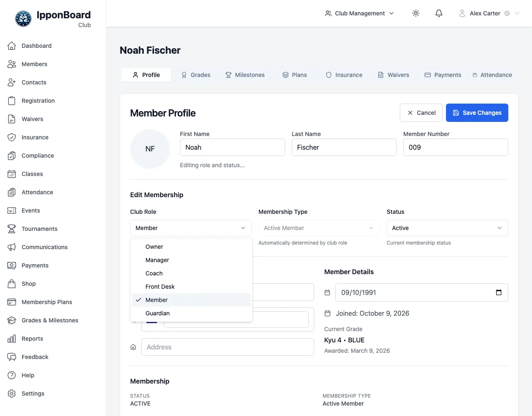Collapse the Club Role dropdown
This screenshot has width=532, height=416.
[191, 228]
